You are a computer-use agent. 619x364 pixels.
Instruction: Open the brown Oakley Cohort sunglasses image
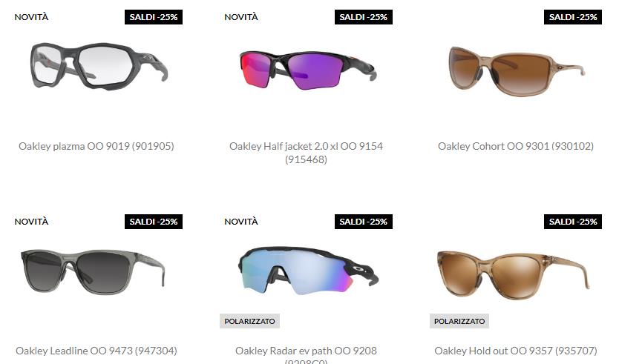[517, 71]
